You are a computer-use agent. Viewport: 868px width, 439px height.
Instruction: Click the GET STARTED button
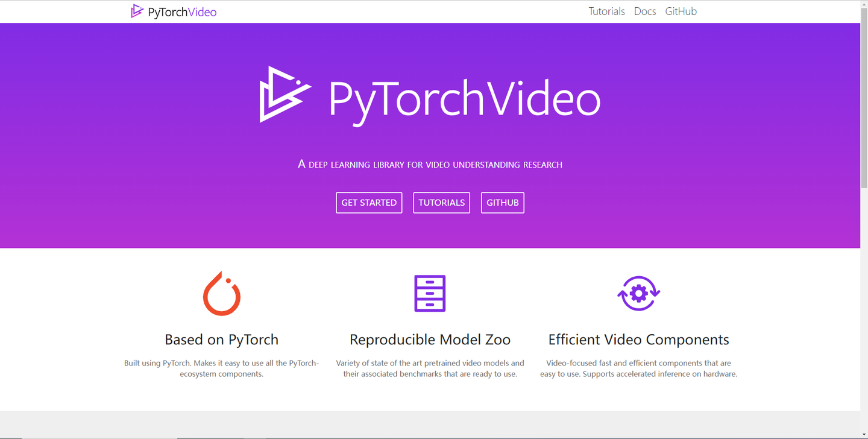pyautogui.click(x=369, y=203)
